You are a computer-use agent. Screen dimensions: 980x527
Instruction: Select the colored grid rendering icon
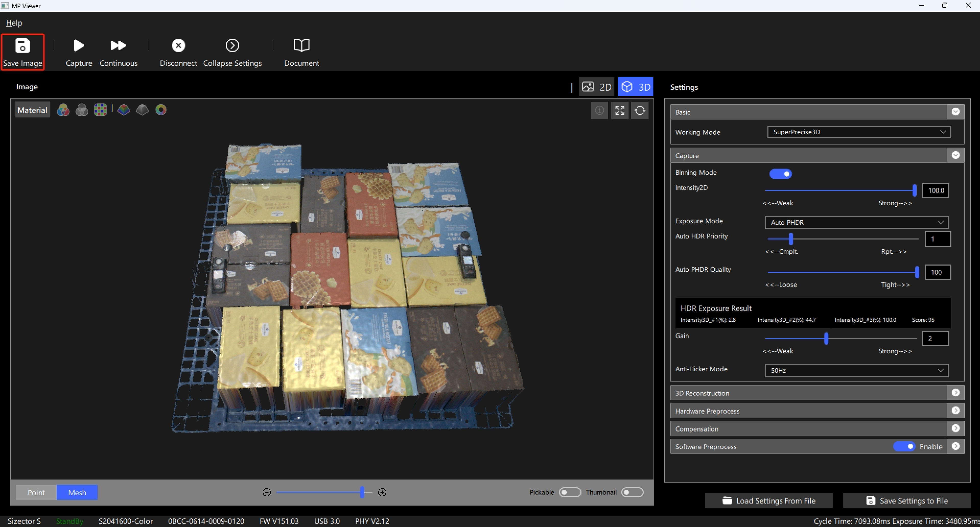pos(100,110)
